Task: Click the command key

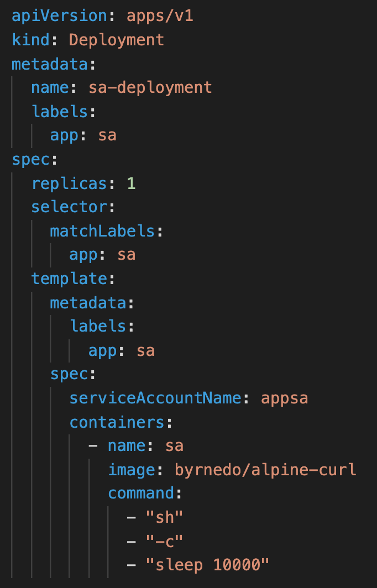Action: [x=141, y=494]
